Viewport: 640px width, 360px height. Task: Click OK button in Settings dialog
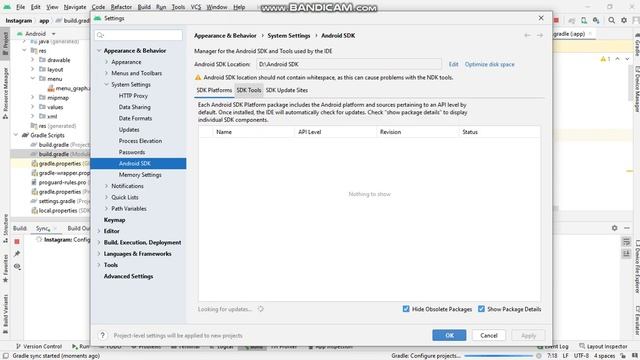pos(449,336)
